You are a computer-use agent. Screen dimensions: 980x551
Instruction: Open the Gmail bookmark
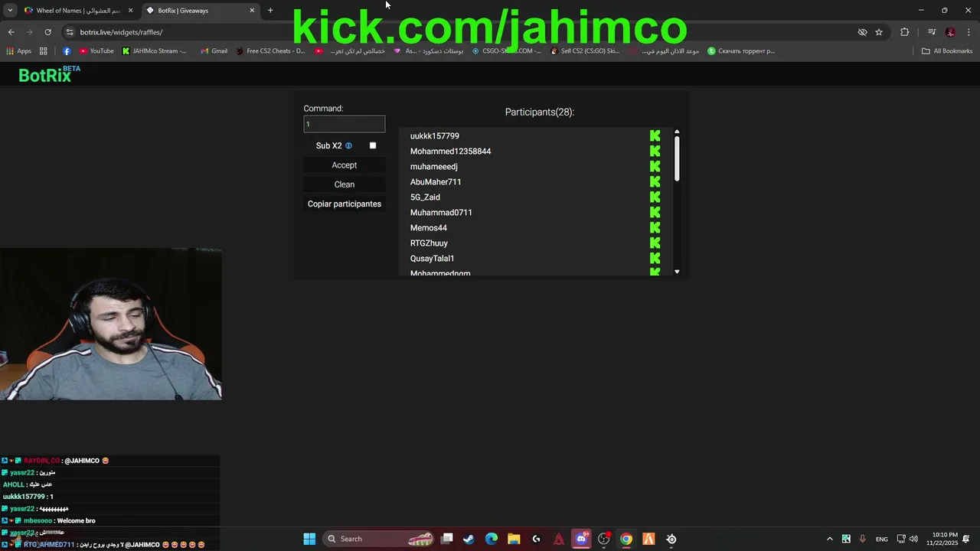(x=214, y=51)
